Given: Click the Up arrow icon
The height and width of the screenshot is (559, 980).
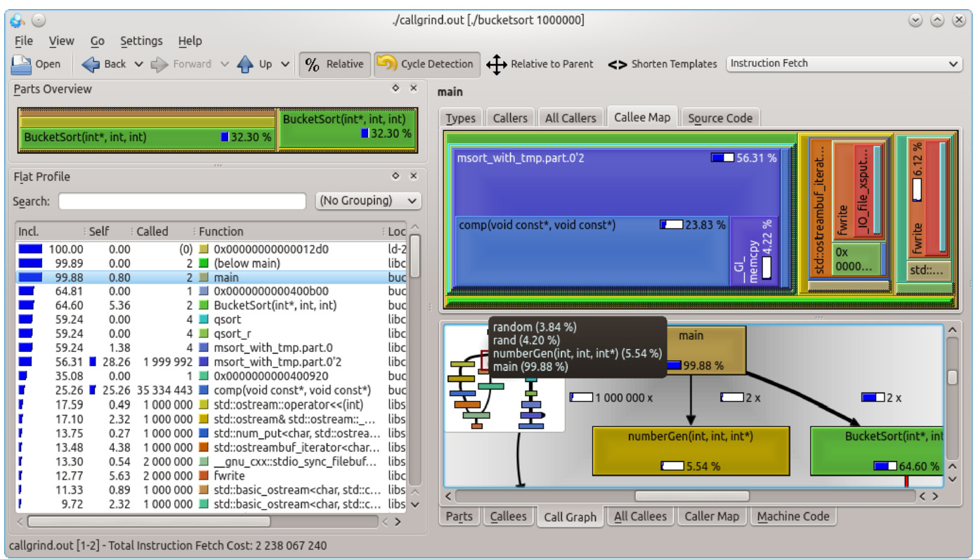Looking at the screenshot, I should [245, 64].
